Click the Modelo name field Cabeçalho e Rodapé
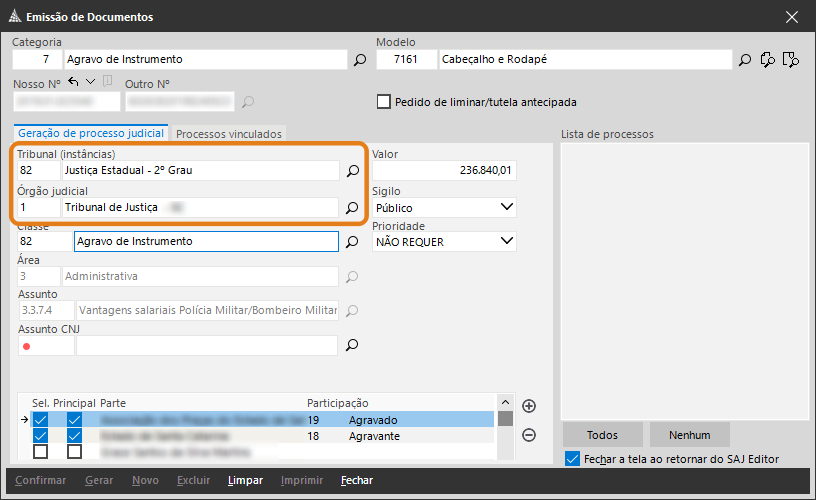 pos(585,59)
